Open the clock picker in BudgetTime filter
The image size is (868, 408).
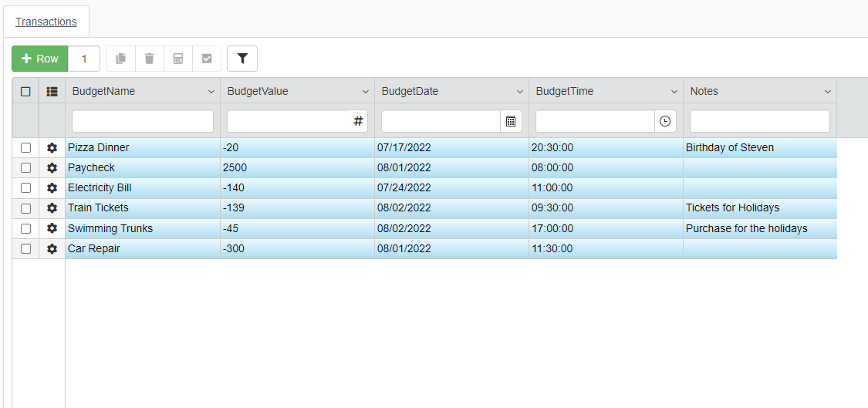click(665, 121)
